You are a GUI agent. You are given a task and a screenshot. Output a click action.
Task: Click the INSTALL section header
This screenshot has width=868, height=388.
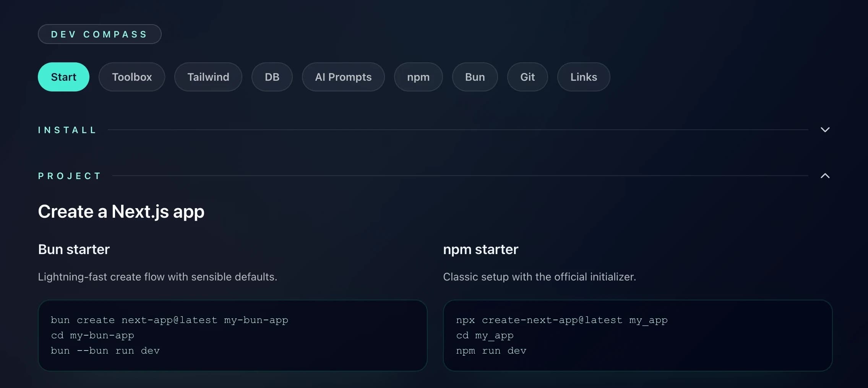click(x=67, y=130)
